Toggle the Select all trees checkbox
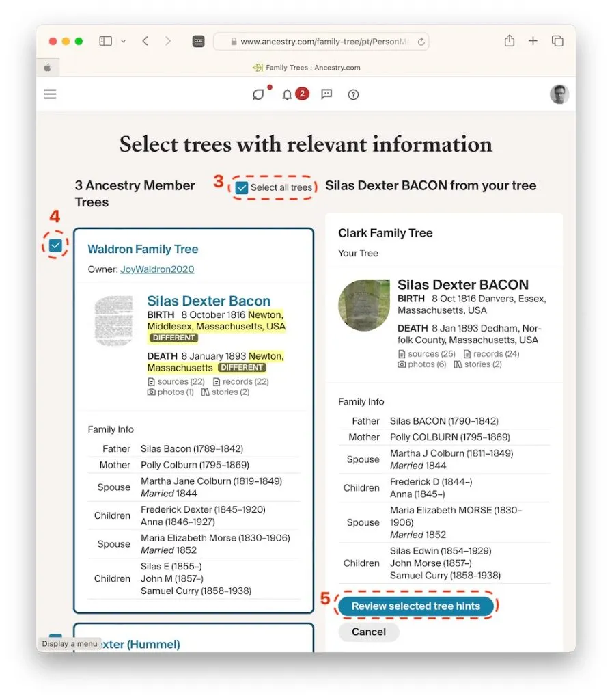The image size is (612, 700). (x=242, y=187)
